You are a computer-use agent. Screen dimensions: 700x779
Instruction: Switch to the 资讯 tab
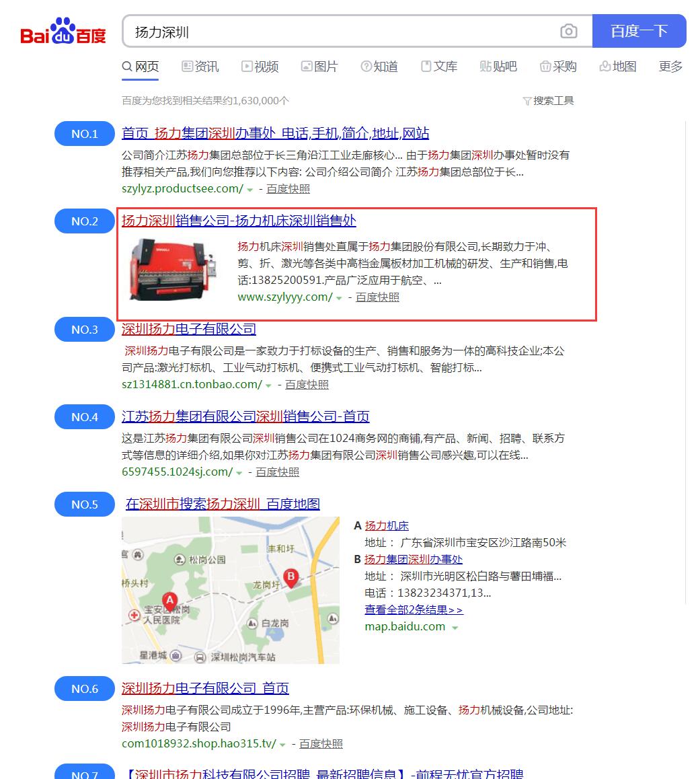tap(200, 67)
